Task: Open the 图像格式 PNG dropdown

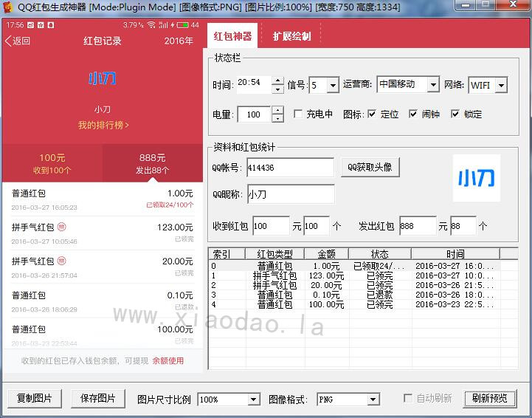Action: point(373,400)
